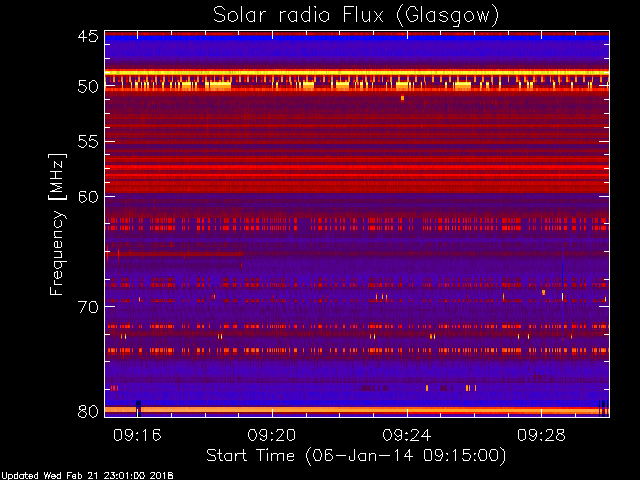Click the chart title 'Solar radio Flux (Glasgow)'
Image resolution: width=640 pixels, height=480 pixels.
coord(356,16)
